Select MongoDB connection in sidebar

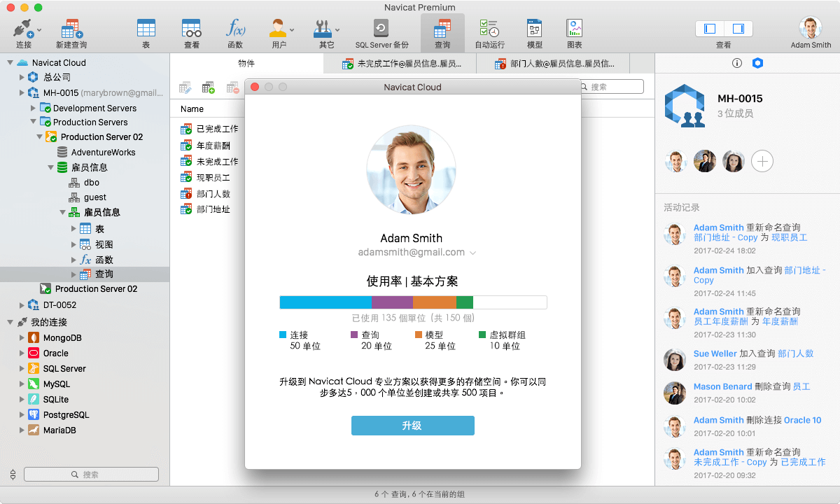click(x=62, y=338)
